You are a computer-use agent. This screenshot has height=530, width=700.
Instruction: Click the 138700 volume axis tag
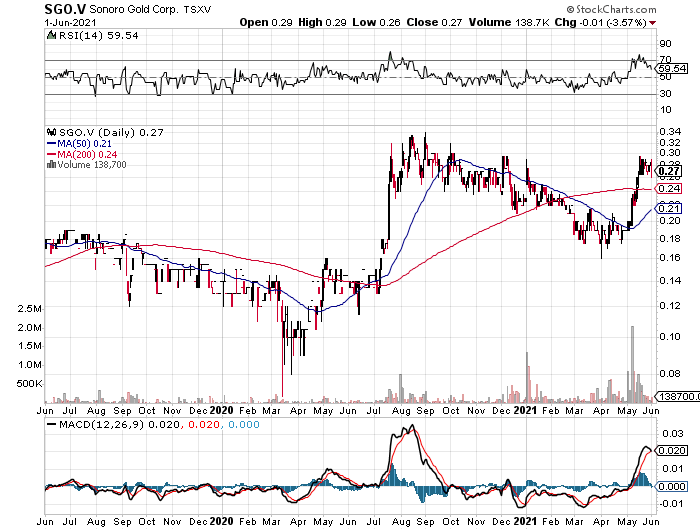(x=678, y=396)
